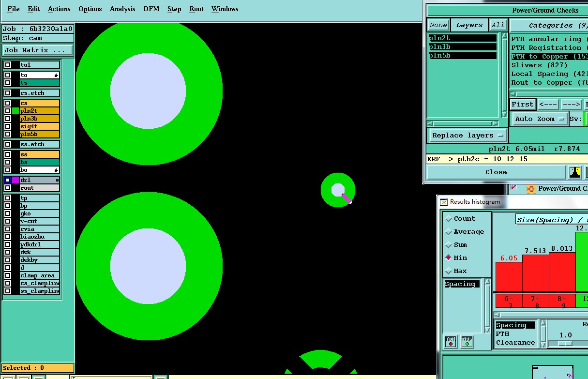
Task: Open the Replace layers dropdown
Action: click(467, 135)
